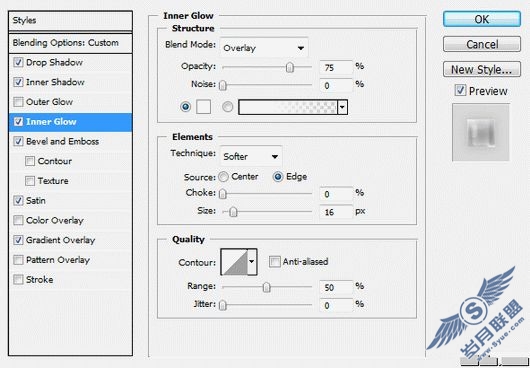530x368 pixels.
Task: Select the Gradient Overlay style entry
Action: (x=61, y=240)
